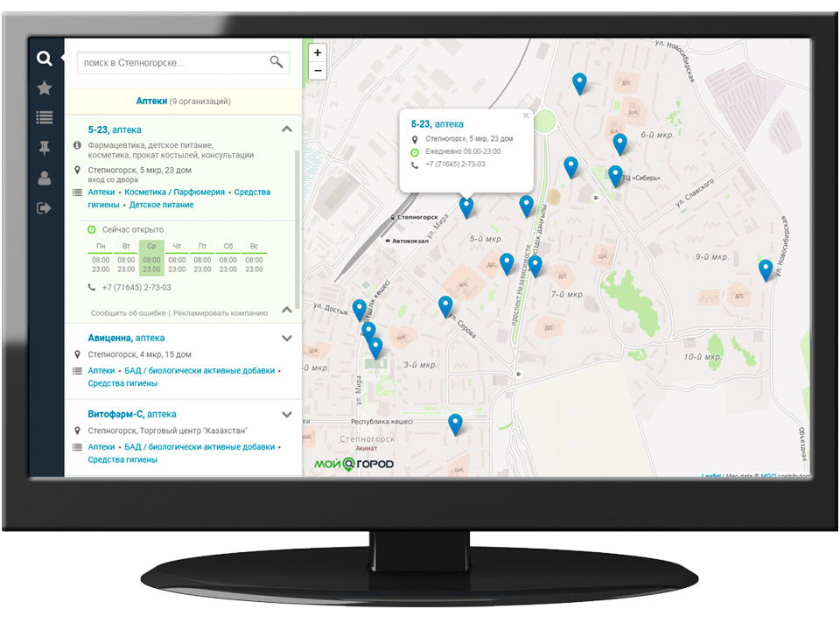Click the Leaflet attribution link
840x630 pixels.
[710, 476]
